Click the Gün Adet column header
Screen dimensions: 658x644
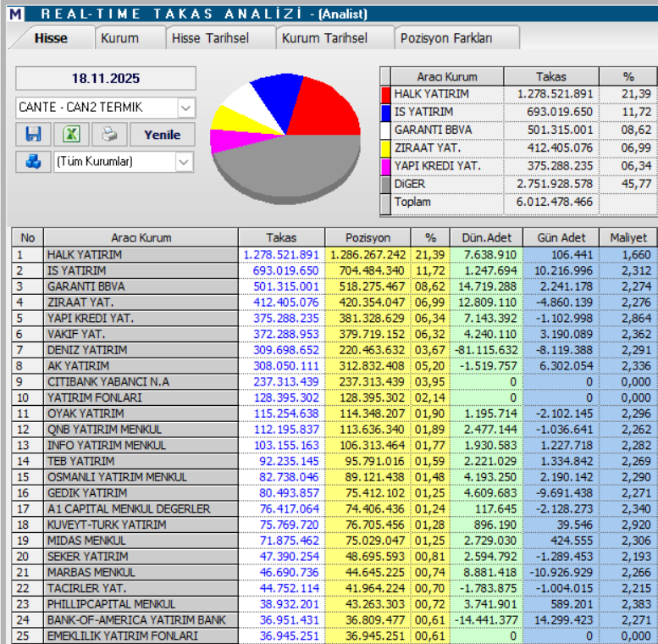[561, 237]
